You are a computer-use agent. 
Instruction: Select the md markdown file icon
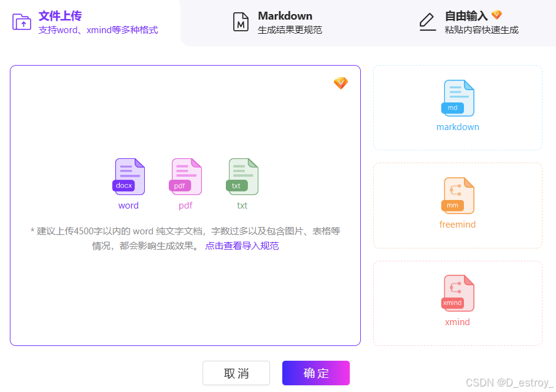coord(458,98)
